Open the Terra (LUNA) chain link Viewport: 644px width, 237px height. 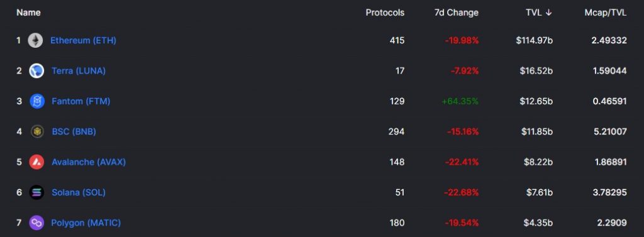pos(79,70)
